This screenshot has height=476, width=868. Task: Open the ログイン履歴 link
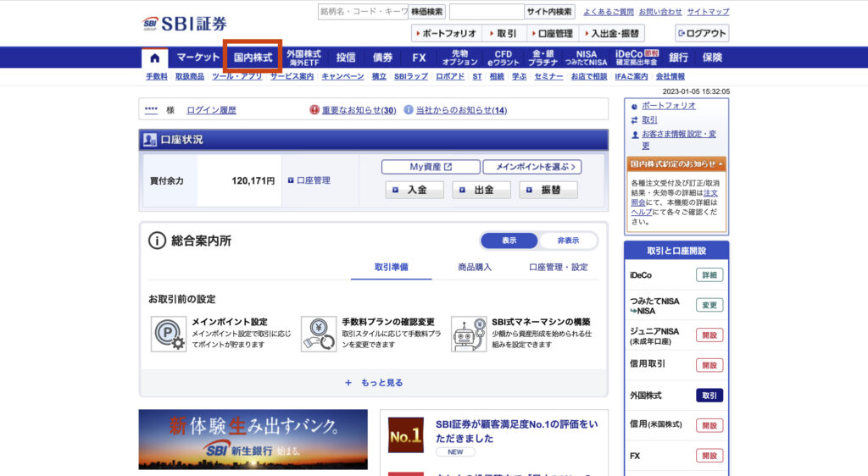[211, 110]
